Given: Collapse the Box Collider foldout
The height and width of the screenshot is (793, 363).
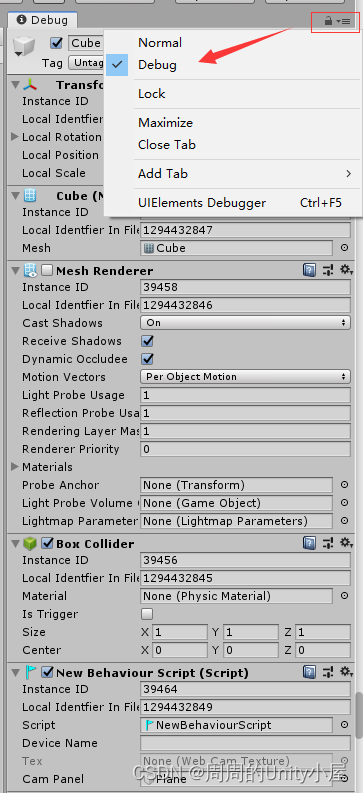Looking at the screenshot, I should 16,544.
